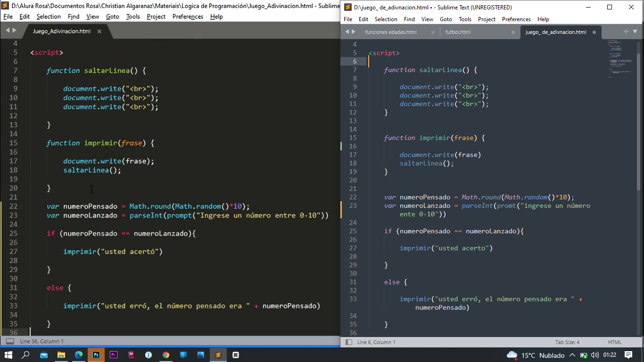
Task: Switch to funciones edades.html tab
Action: click(x=391, y=32)
